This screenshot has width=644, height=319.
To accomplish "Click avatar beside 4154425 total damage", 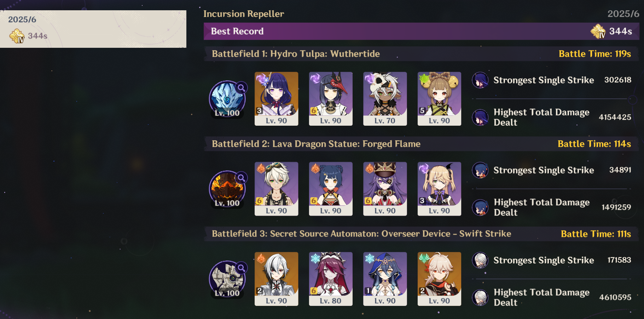I will 480,117.
